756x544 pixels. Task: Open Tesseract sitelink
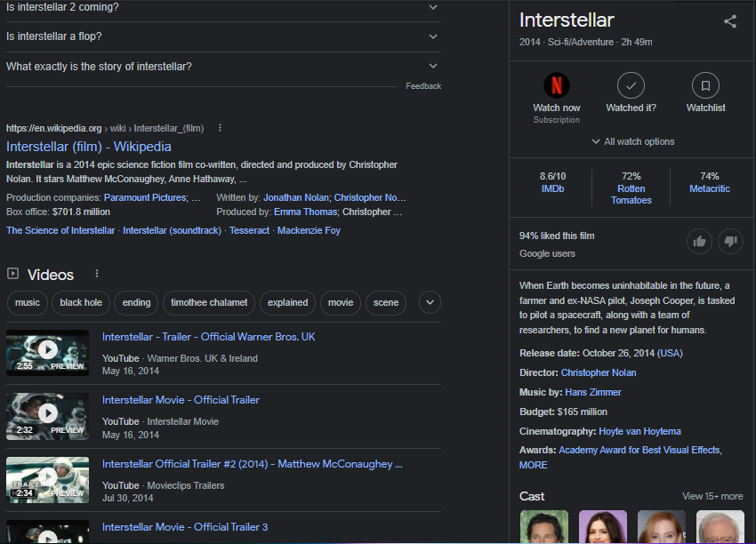point(249,230)
